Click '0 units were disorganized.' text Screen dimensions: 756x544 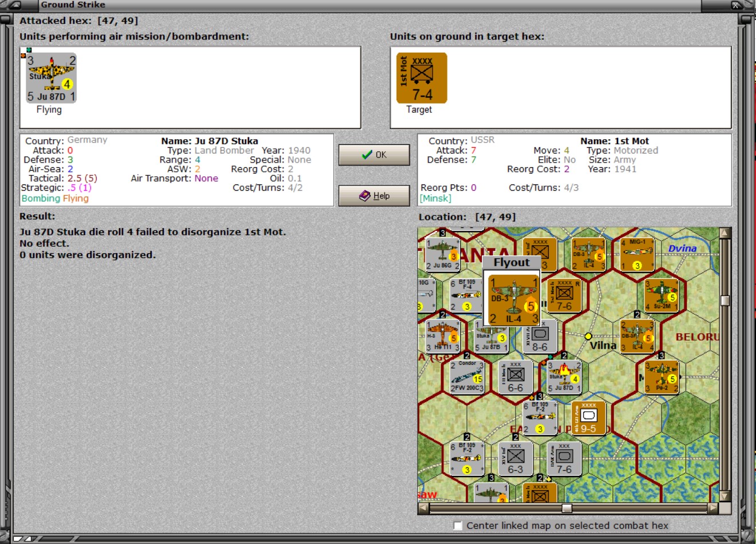(88, 255)
